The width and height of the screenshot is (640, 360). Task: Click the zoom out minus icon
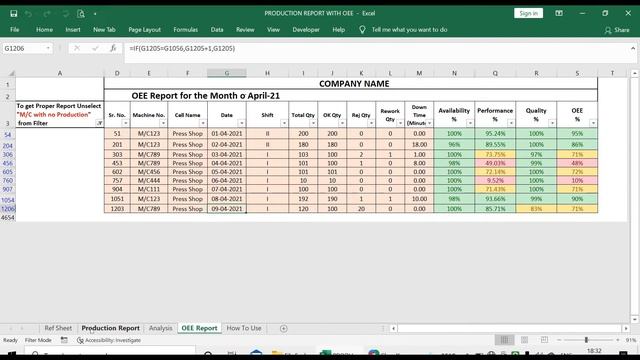click(559, 340)
